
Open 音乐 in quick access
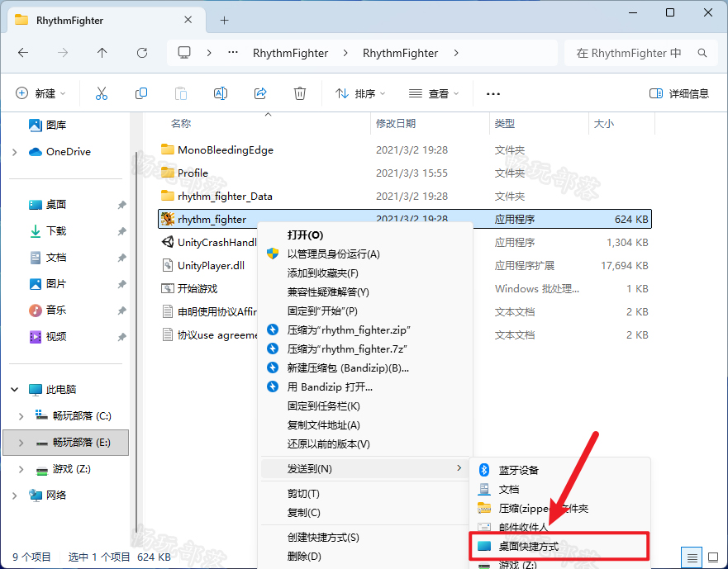[x=48, y=310]
